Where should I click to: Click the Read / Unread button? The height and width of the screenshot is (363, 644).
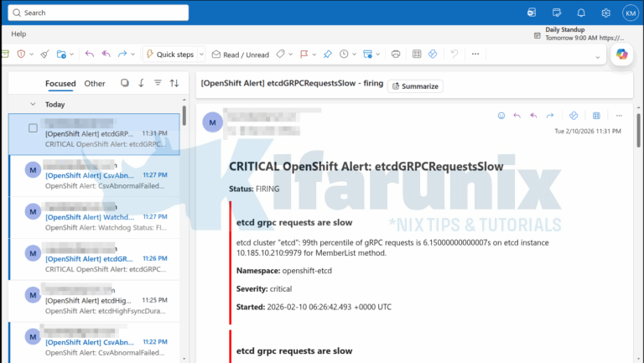(x=241, y=54)
